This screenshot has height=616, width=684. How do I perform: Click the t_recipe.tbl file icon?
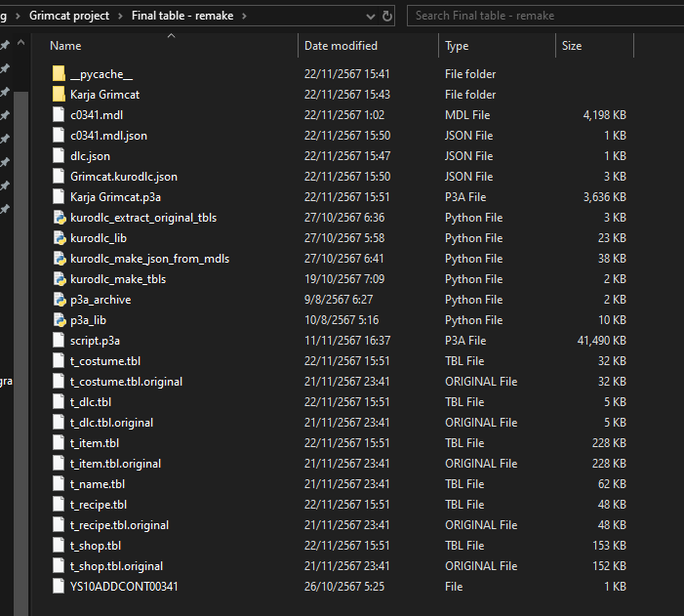click(59, 505)
